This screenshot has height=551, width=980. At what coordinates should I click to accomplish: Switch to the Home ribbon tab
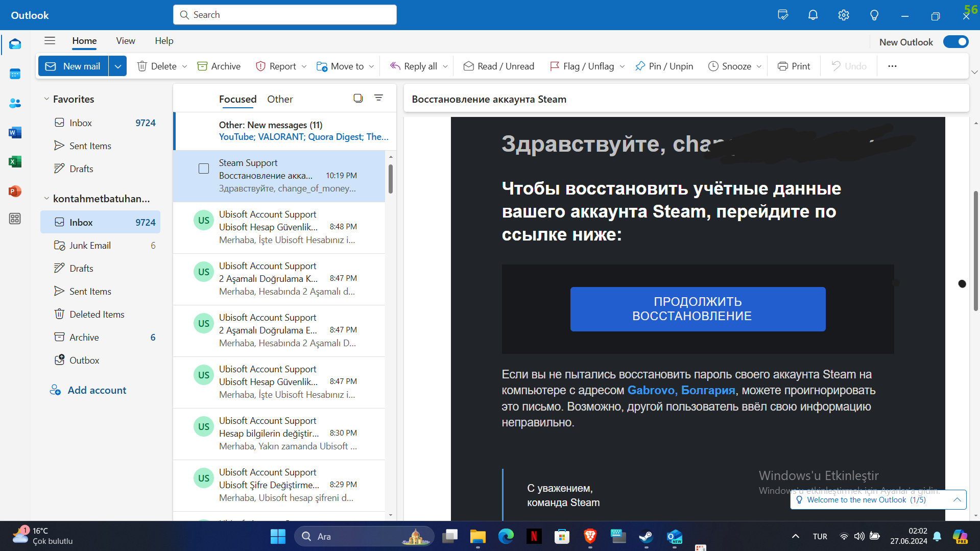click(84, 41)
